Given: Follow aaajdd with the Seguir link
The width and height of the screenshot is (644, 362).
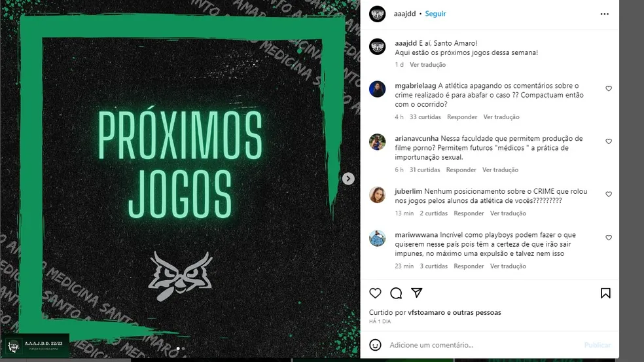Looking at the screenshot, I should click(x=435, y=14).
